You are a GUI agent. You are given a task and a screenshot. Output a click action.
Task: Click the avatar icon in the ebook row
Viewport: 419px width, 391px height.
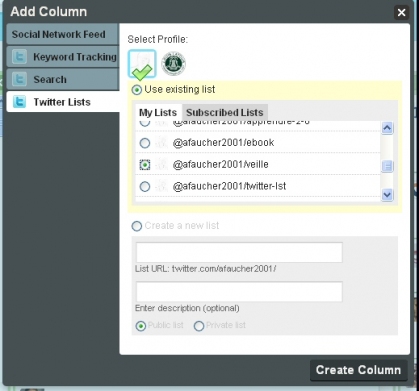point(161,143)
